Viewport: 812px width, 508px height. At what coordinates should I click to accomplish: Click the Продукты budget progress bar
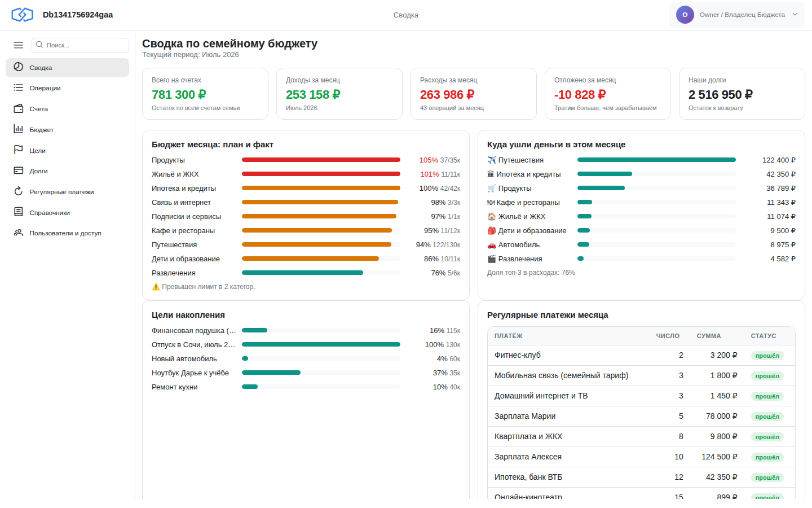coord(321,160)
